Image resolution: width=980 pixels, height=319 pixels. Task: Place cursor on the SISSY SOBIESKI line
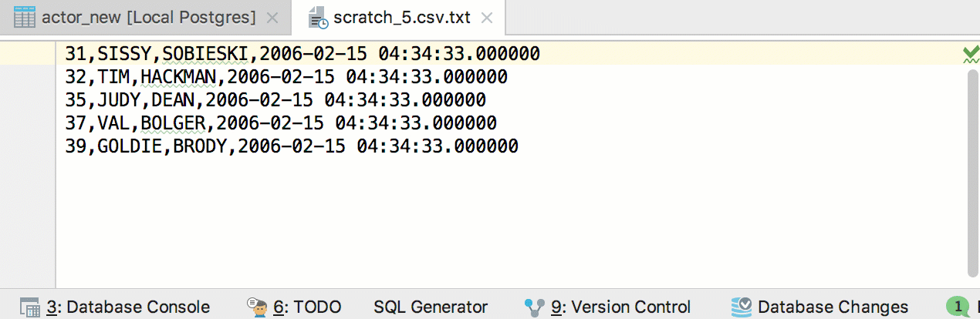tap(302, 54)
